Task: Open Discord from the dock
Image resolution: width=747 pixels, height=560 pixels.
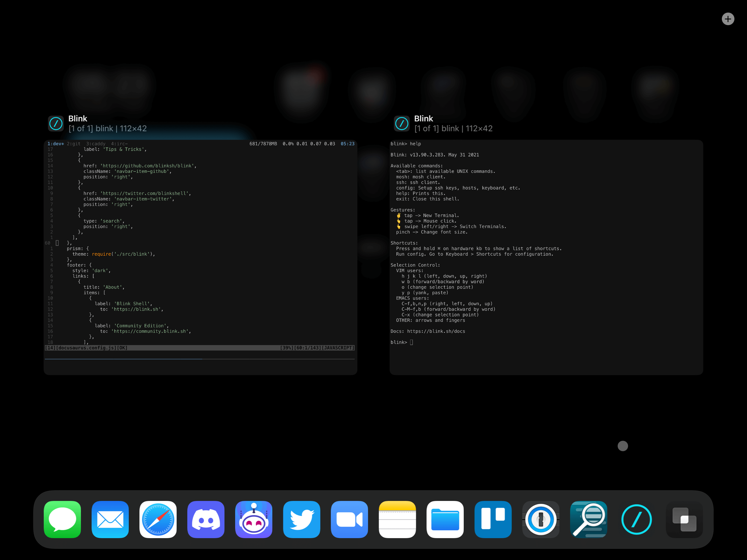Action: [206, 519]
